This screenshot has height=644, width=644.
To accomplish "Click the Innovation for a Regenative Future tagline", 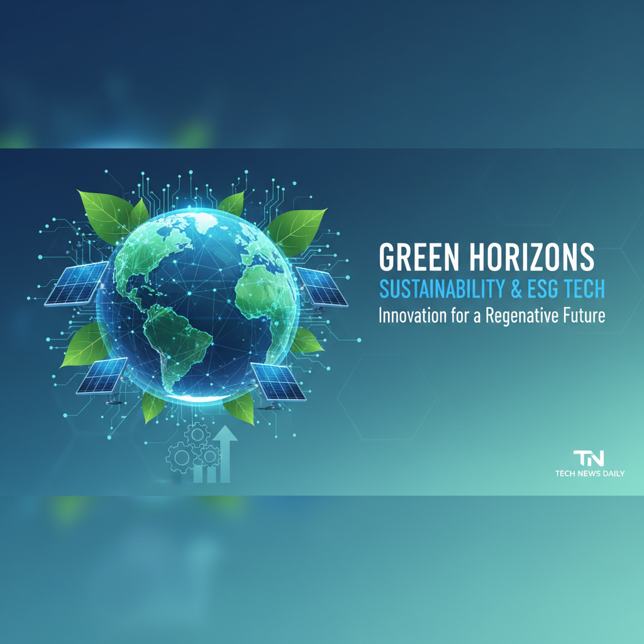I will (x=492, y=316).
